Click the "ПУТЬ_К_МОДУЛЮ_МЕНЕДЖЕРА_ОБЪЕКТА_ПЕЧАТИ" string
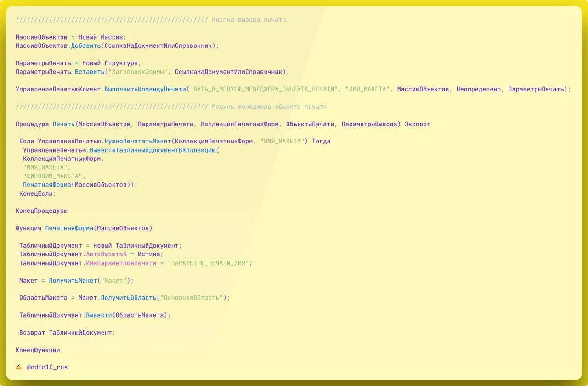 click(264, 89)
